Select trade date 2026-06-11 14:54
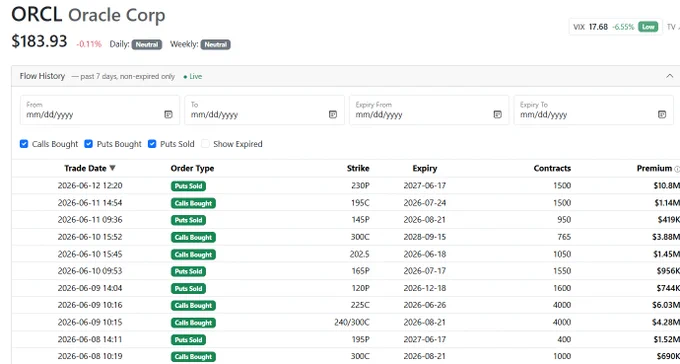 [90, 203]
